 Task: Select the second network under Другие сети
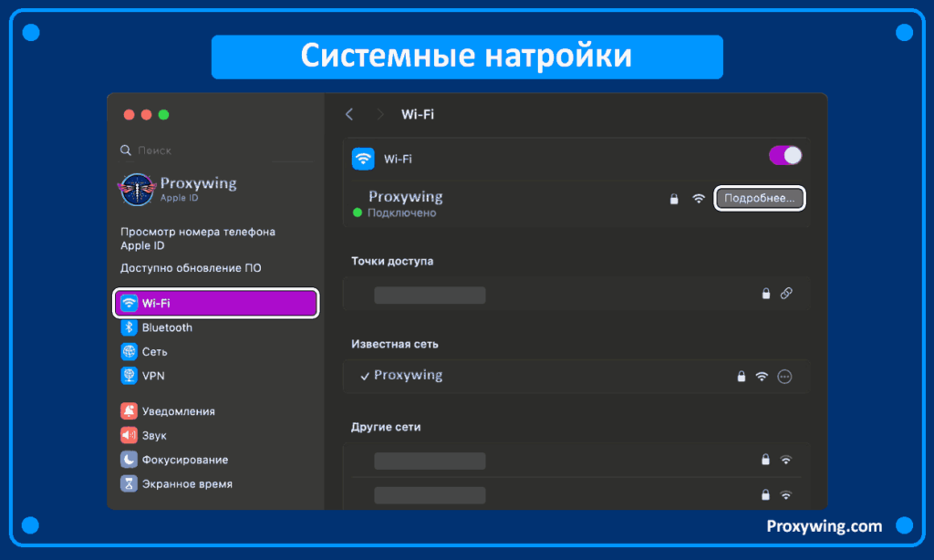coord(576,494)
